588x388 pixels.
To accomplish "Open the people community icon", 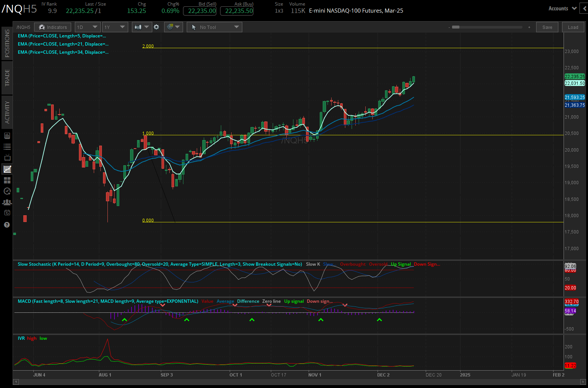I will pyautogui.click(x=7, y=202).
